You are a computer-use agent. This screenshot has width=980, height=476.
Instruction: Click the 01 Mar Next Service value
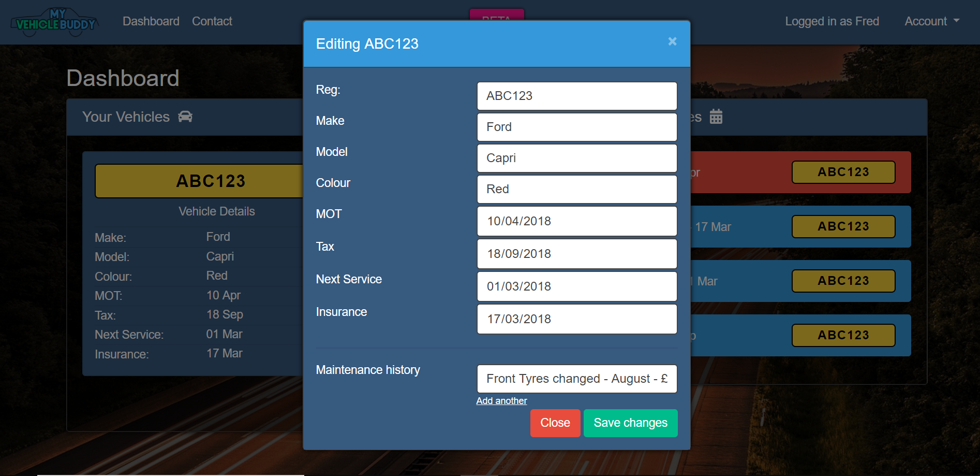(x=224, y=334)
